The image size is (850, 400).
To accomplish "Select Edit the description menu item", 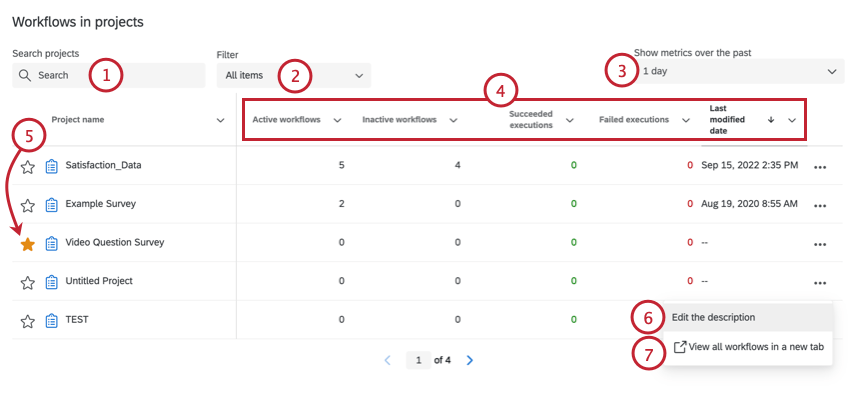I will [x=713, y=317].
